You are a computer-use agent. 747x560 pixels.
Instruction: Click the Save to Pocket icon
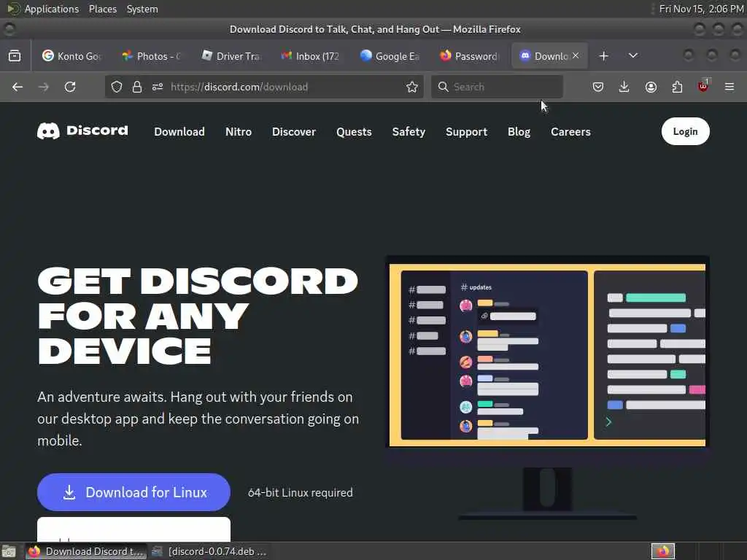(x=598, y=87)
